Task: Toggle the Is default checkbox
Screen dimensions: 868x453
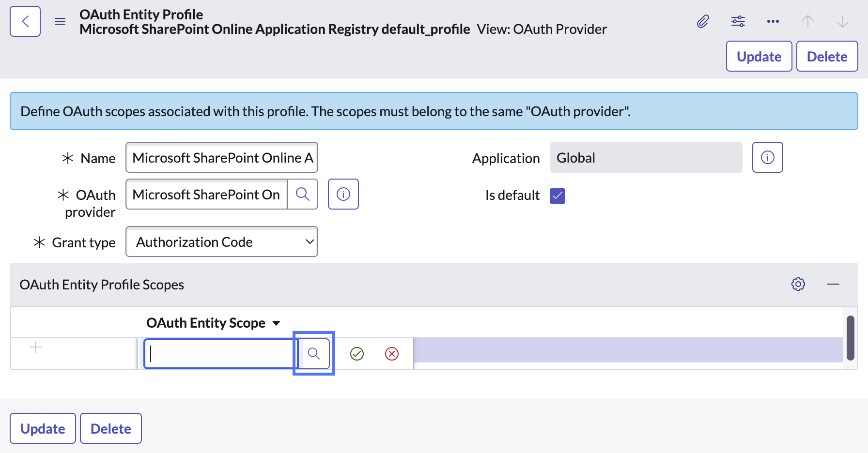Action: point(558,196)
